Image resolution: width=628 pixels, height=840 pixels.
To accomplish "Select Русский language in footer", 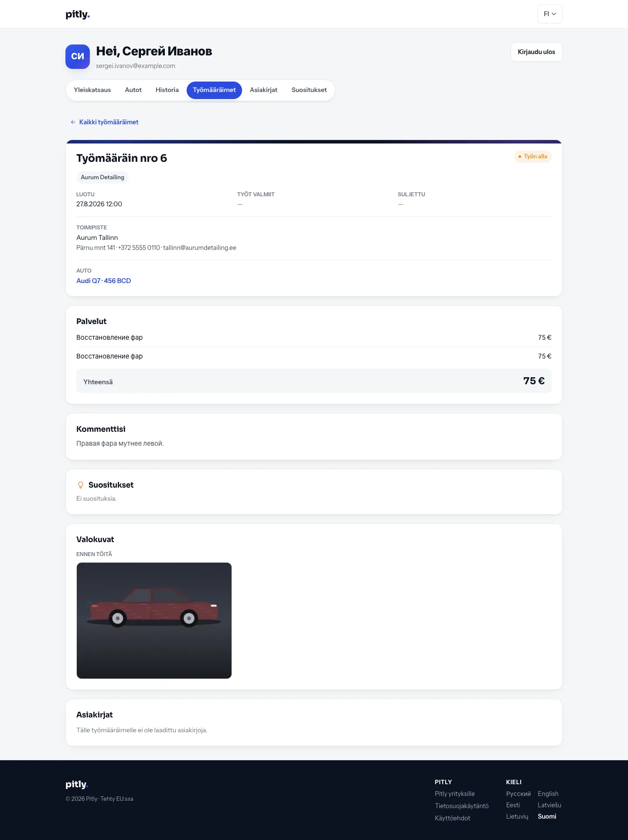I will [518, 794].
